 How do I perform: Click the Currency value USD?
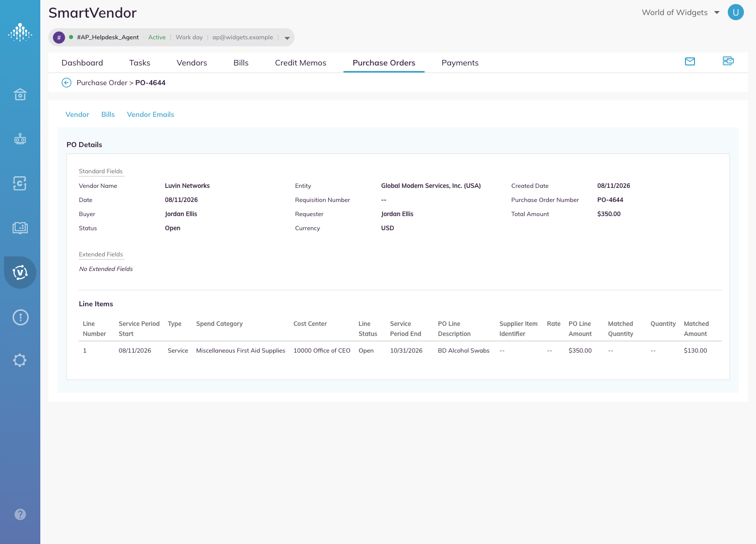388,228
